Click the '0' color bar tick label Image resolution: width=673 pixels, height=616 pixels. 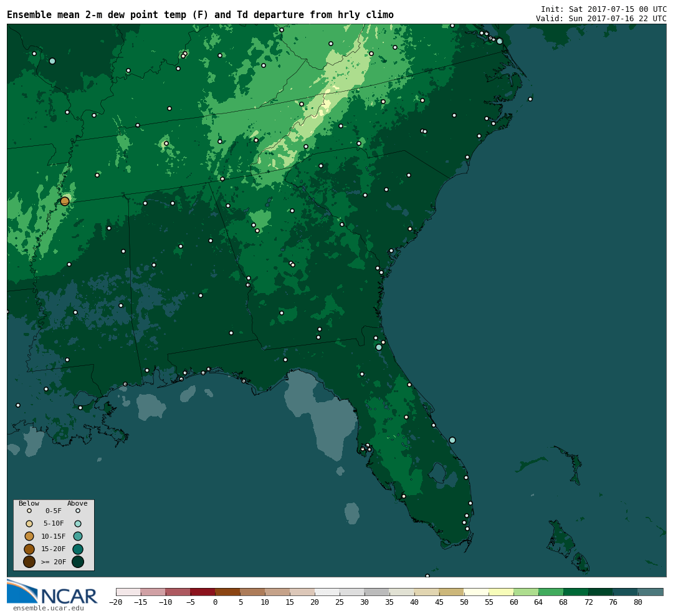point(216,602)
